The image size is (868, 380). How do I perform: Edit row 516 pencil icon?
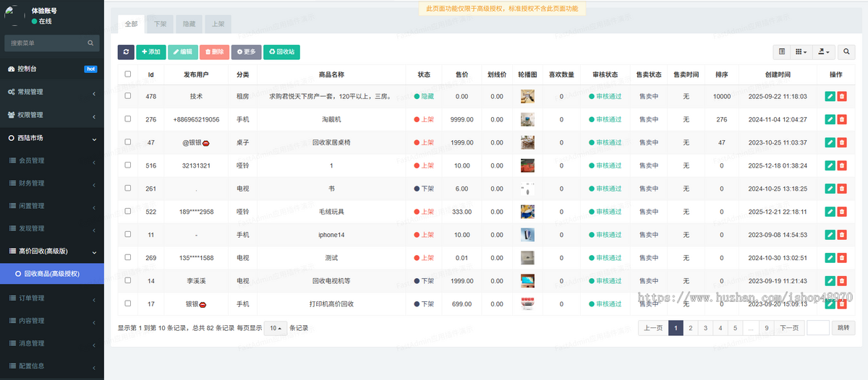[x=830, y=165]
